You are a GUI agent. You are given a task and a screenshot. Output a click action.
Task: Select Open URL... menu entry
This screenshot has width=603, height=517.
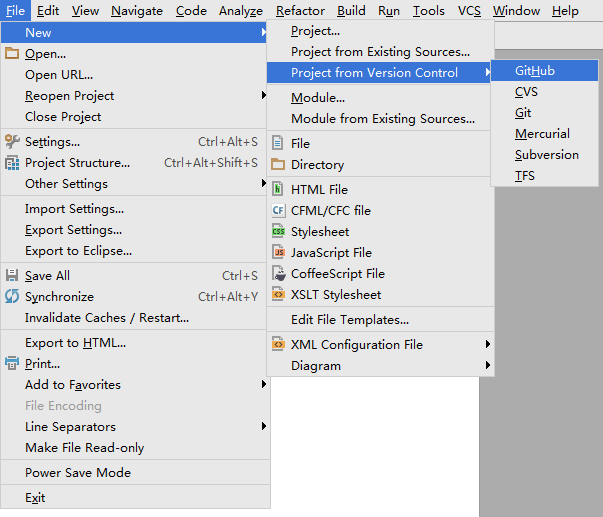point(134,75)
